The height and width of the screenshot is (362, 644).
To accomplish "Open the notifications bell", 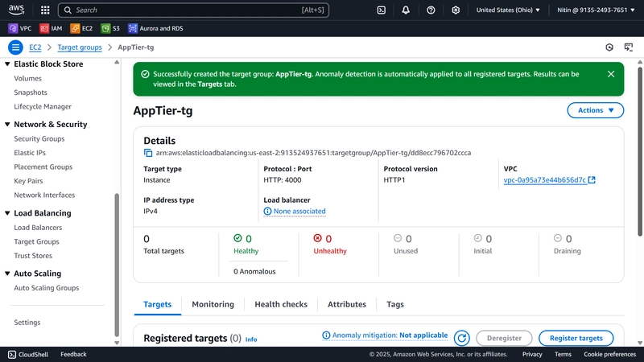I will point(406,10).
